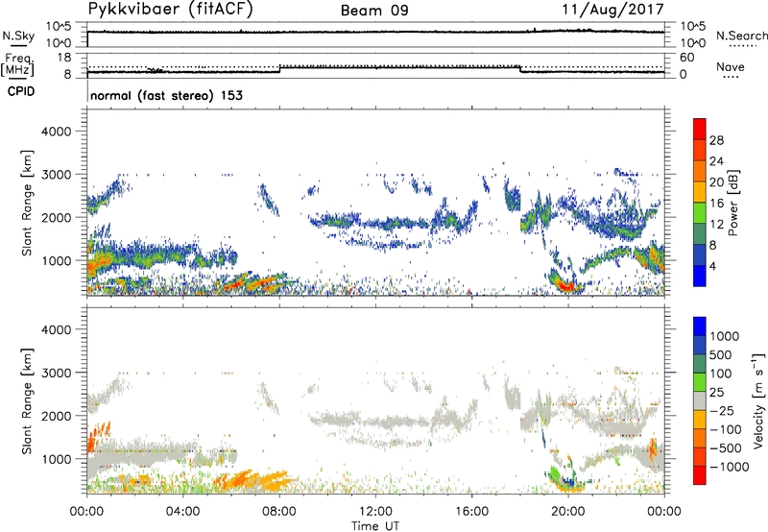
Task: Click the -500 velocity colorbar label
Action: tap(726, 448)
